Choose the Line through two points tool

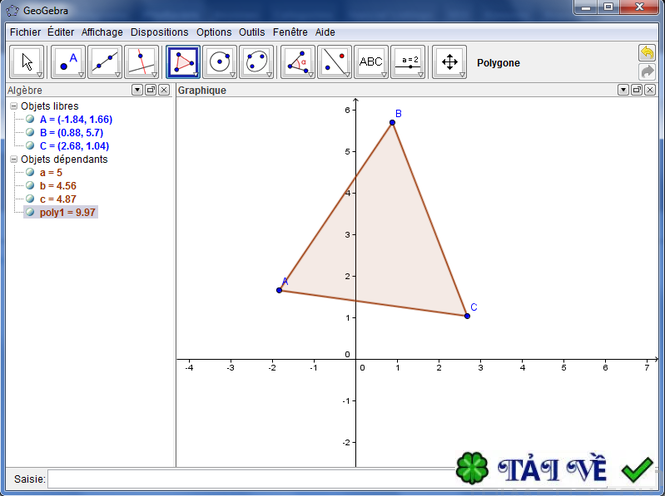(104, 62)
